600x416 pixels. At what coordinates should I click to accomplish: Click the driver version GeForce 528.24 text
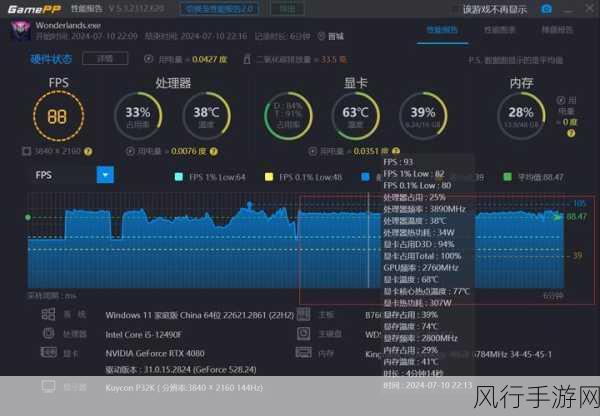point(181,370)
